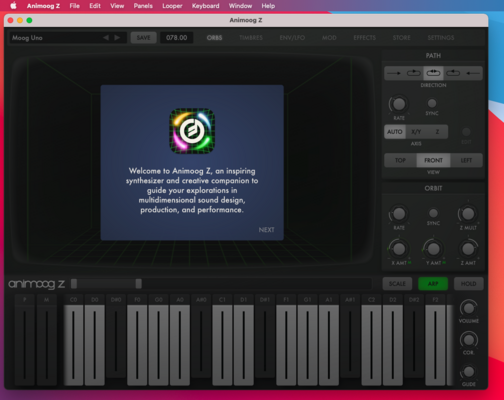Select the ping-pong loop direction icon
This screenshot has width=504, height=400.
[x=433, y=73]
